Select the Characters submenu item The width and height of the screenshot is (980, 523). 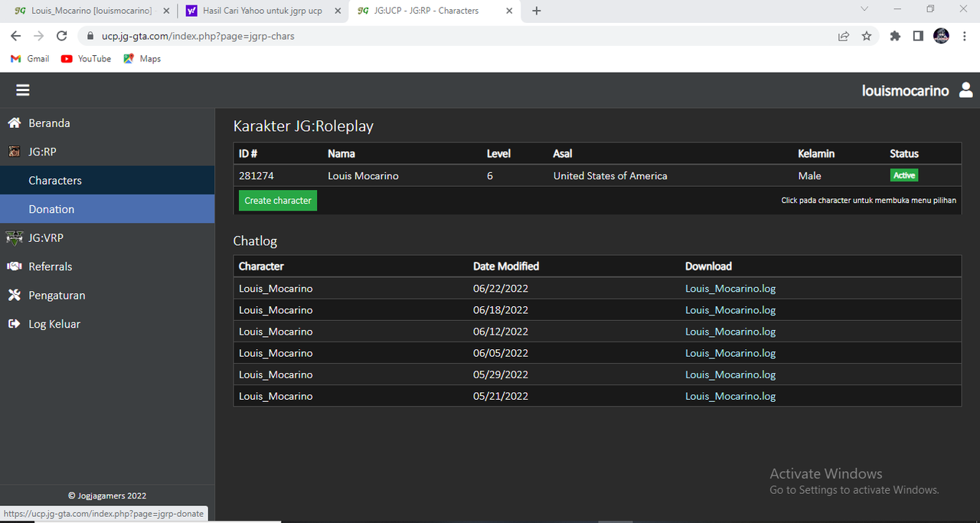(x=107, y=181)
